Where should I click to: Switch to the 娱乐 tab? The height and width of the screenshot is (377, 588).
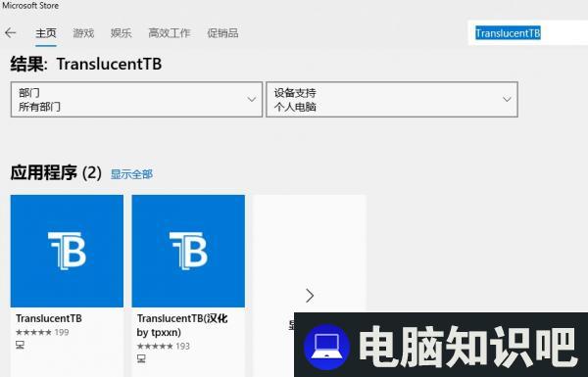coord(121,33)
